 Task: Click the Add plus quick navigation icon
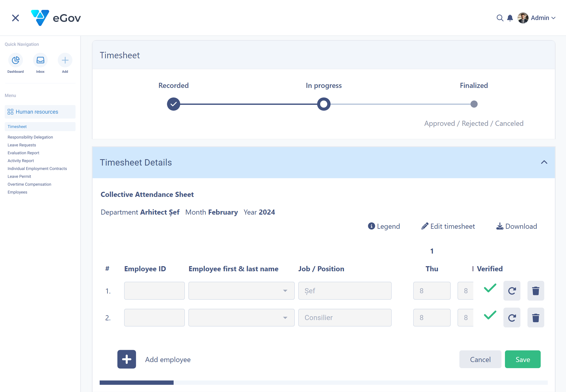tap(65, 60)
